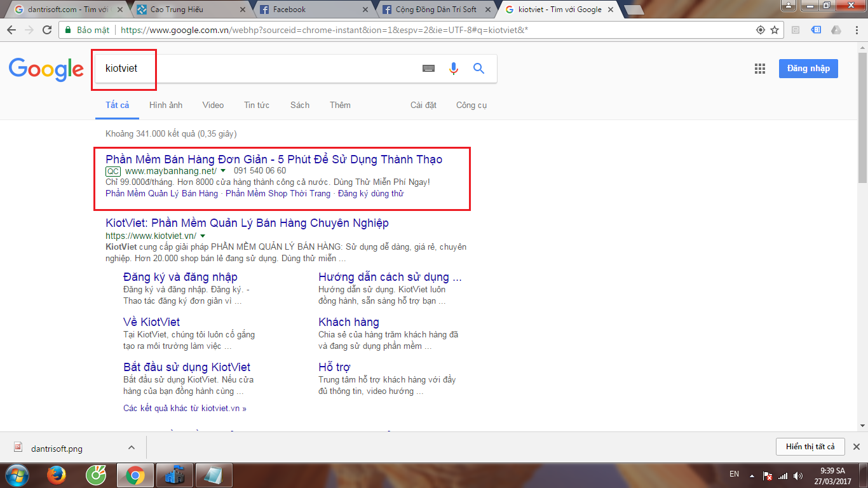
Task: Open the Cài đặt settings menu
Action: (x=423, y=105)
